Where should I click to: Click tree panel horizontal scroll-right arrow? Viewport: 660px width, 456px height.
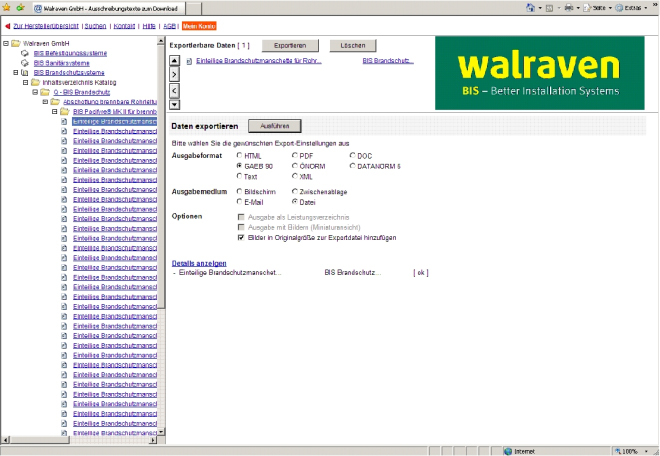coord(153,440)
